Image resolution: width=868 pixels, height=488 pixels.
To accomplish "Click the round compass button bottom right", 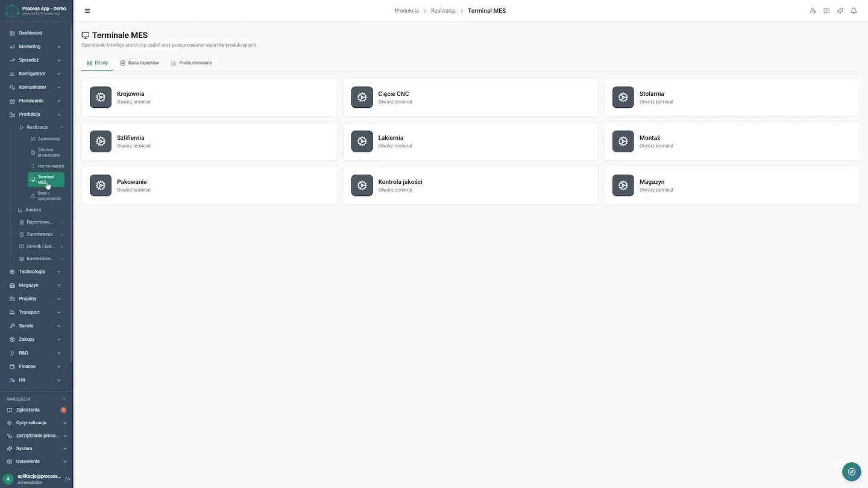I will (x=852, y=472).
